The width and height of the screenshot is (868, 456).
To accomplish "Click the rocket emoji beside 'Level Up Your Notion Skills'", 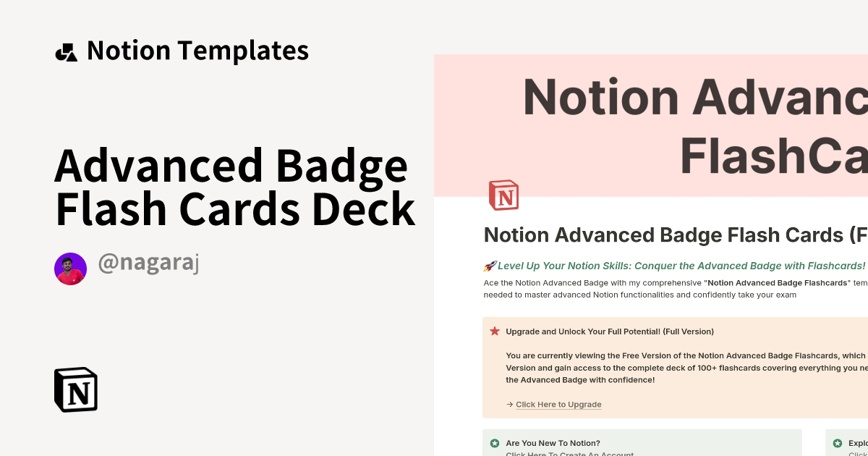I will (x=489, y=266).
